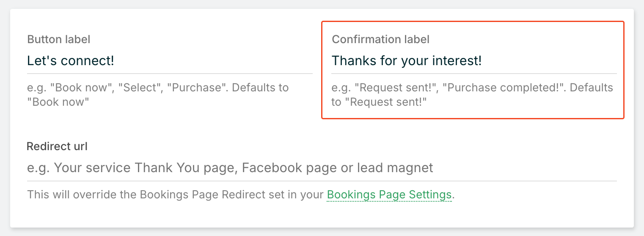Click the "Book now" default helper text
The image size is (644, 236).
click(58, 102)
